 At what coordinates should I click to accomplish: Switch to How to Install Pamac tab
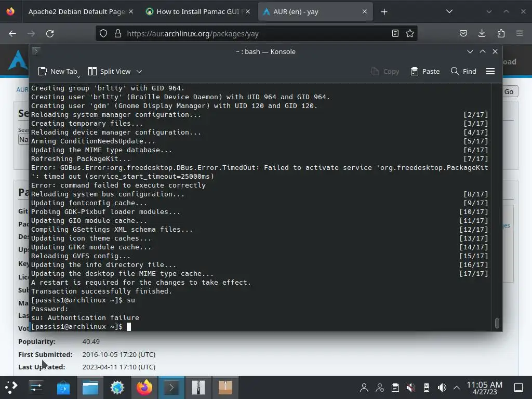tap(197, 11)
